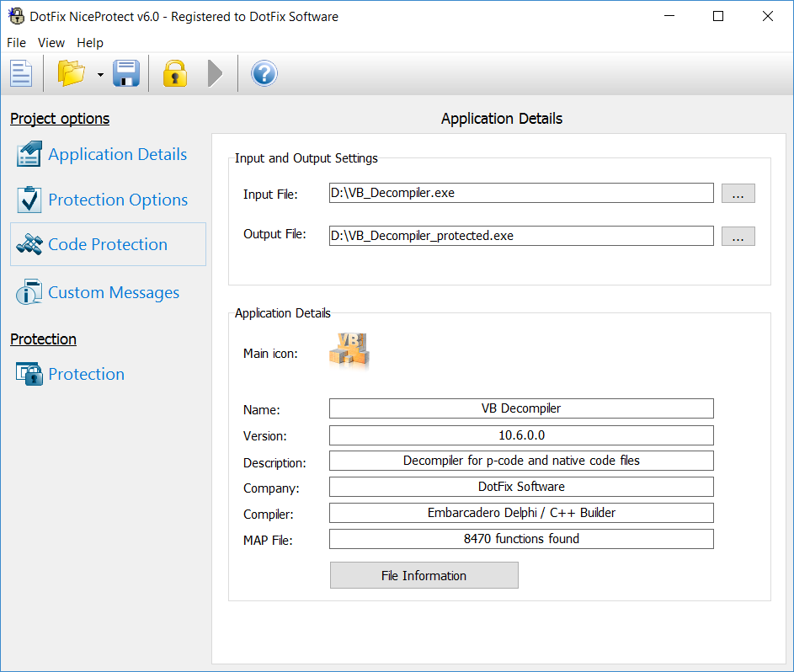The height and width of the screenshot is (672, 794).
Task: Click the Open Project folder icon
Action: (72, 73)
